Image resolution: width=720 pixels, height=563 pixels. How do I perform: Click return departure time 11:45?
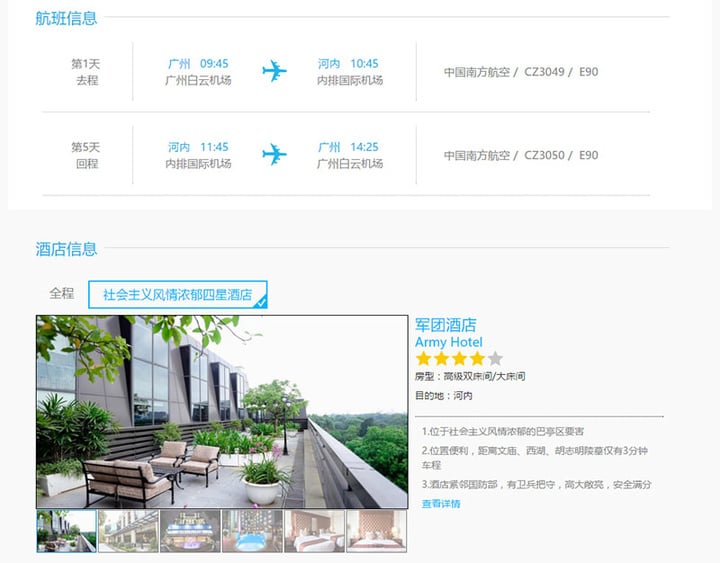[x=214, y=147]
